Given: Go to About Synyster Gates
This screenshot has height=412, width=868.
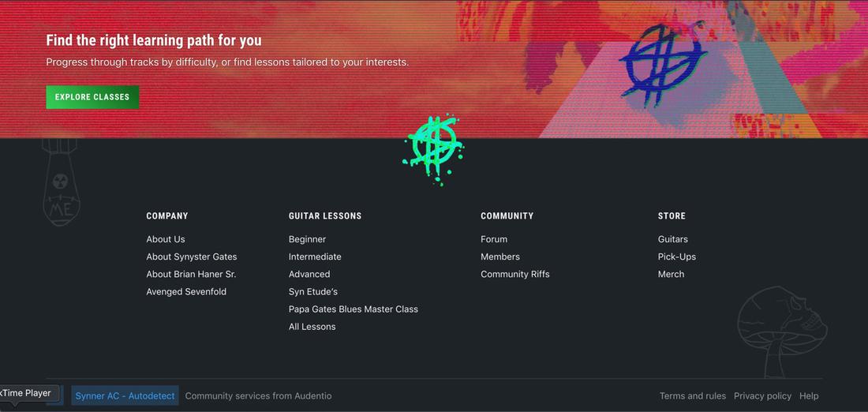Looking at the screenshot, I should tap(191, 257).
